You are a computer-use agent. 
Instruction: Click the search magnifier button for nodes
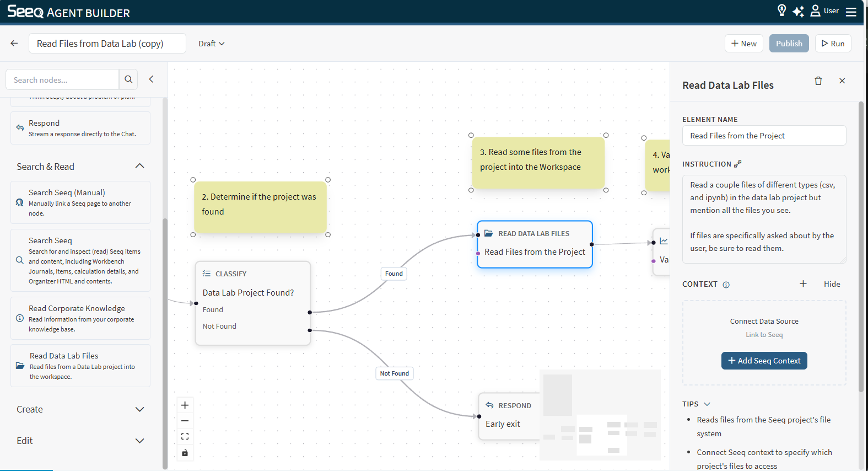tap(128, 79)
